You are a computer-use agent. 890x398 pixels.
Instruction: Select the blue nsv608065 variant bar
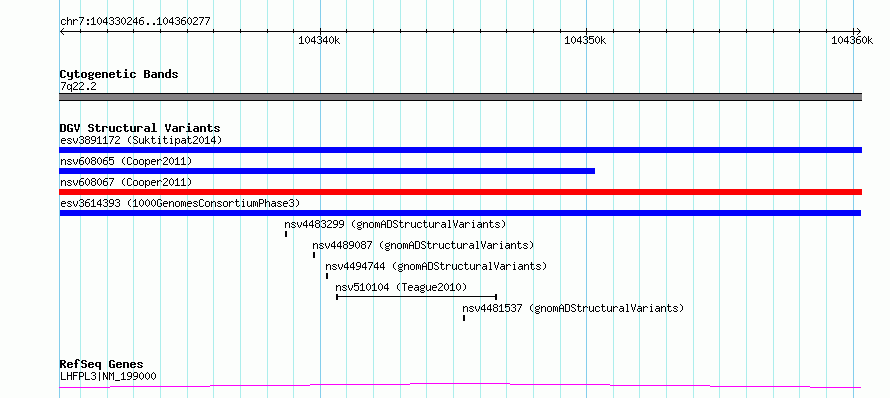[x=327, y=171]
